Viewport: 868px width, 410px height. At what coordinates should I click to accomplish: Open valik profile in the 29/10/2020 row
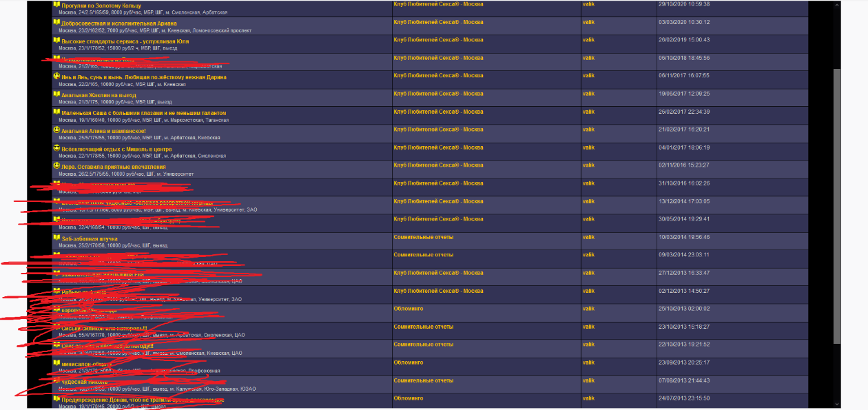(x=588, y=4)
